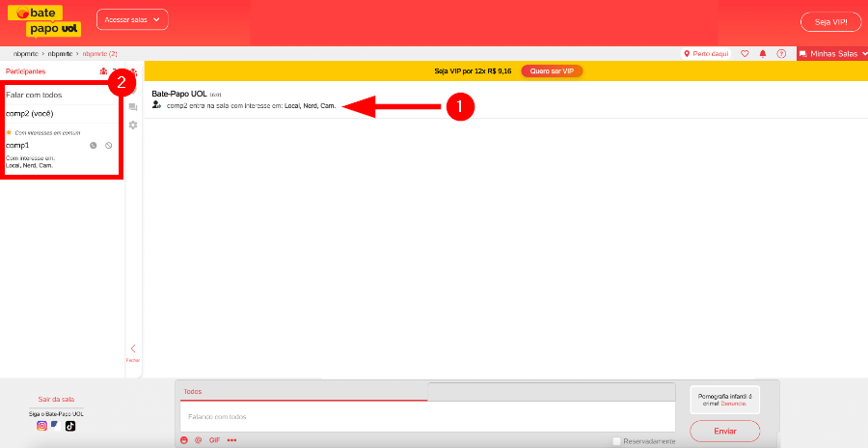Click the Denuncie link
868x448 pixels.
pos(734,404)
